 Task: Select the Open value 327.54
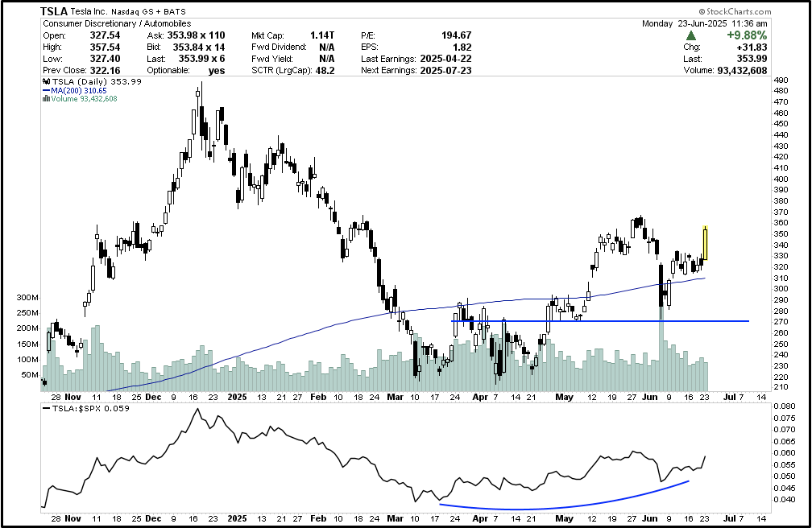105,35
